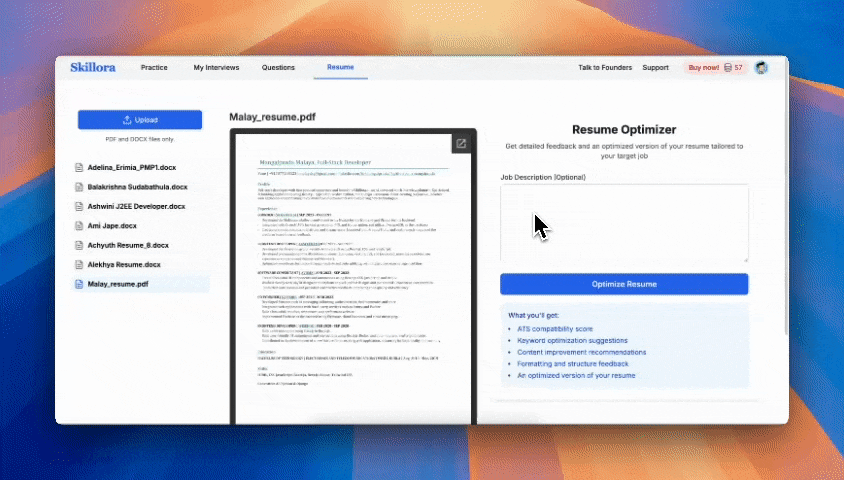Click An optimized version of your resume item
Screen dimensions: 844x480
pyautogui.click(x=576, y=376)
